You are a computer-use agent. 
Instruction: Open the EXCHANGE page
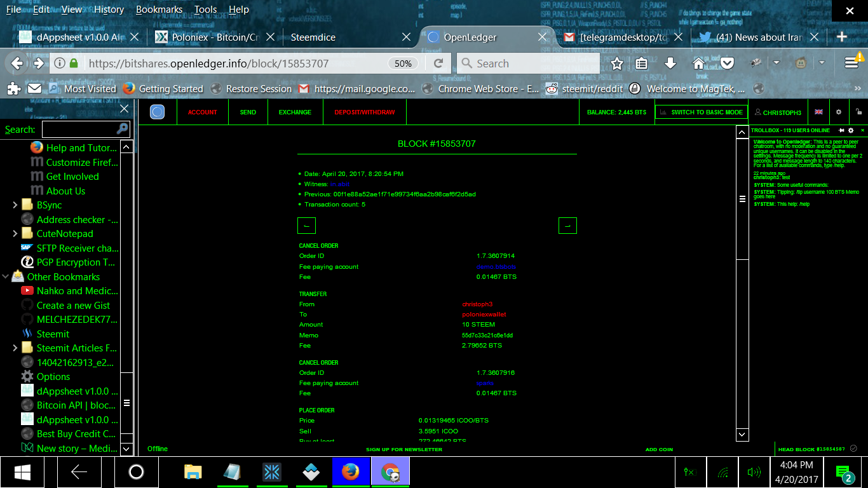pos(295,112)
